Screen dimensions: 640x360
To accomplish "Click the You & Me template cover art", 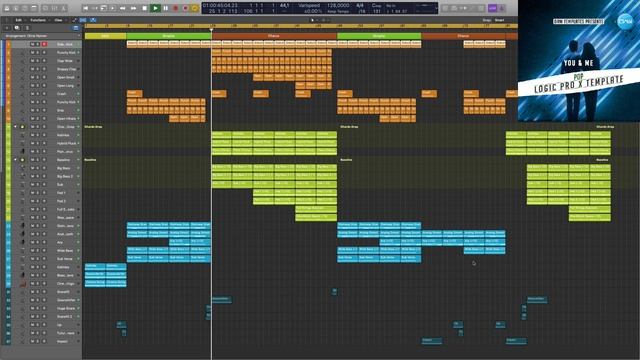I will (579, 61).
